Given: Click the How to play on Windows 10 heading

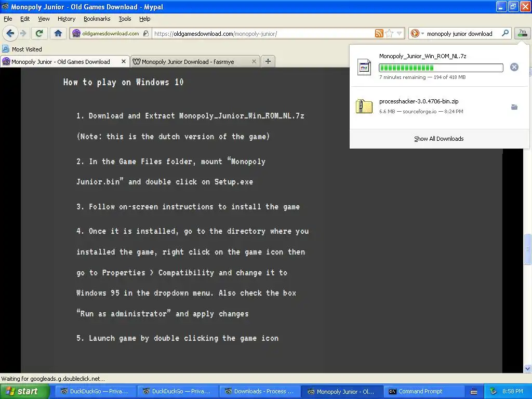Looking at the screenshot, I should pos(123,82).
